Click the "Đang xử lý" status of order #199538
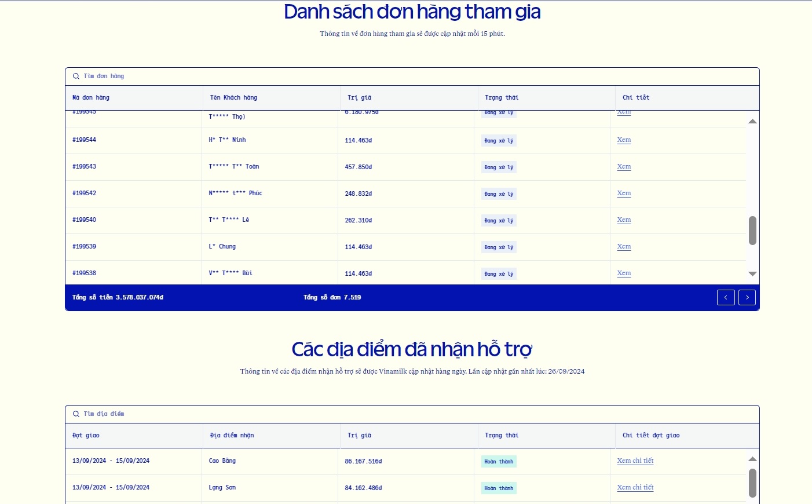This screenshot has height=504, width=812. [x=498, y=273]
